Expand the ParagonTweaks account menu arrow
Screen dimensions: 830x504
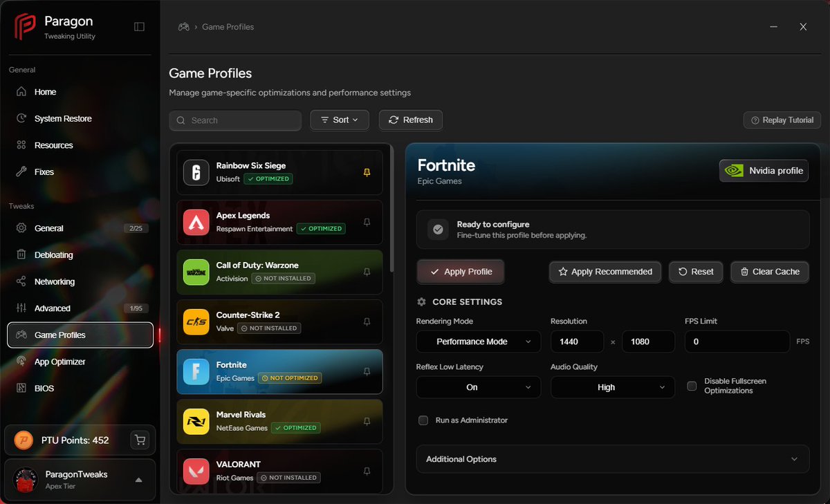(x=138, y=480)
